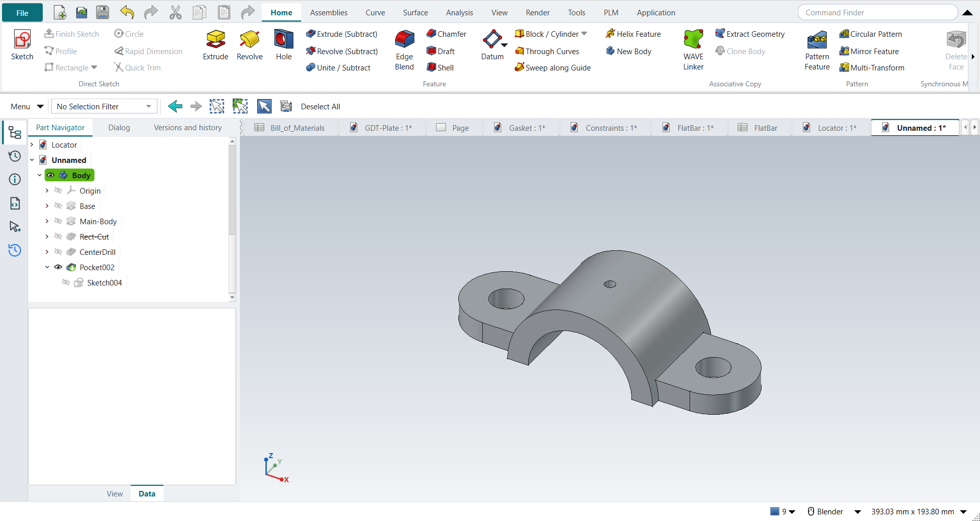Expand the CenterDrill feature

pyautogui.click(x=47, y=252)
